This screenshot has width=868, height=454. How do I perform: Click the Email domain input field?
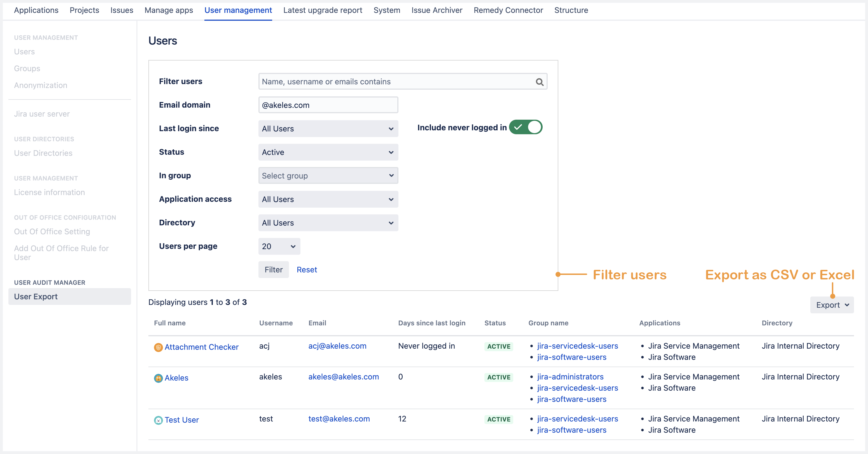(328, 105)
